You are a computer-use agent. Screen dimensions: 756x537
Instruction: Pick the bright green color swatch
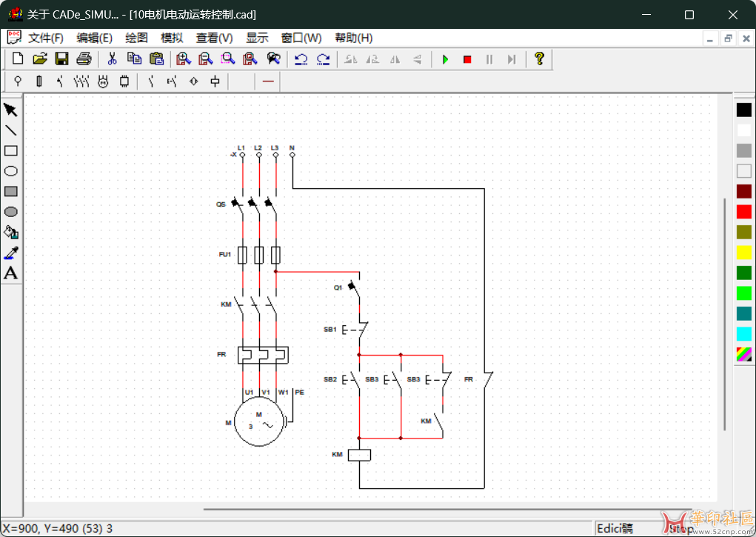tap(744, 293)
